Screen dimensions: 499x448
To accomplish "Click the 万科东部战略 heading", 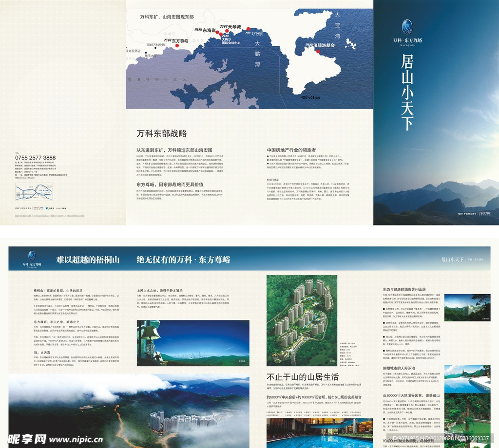I will [x=162, y=133].
